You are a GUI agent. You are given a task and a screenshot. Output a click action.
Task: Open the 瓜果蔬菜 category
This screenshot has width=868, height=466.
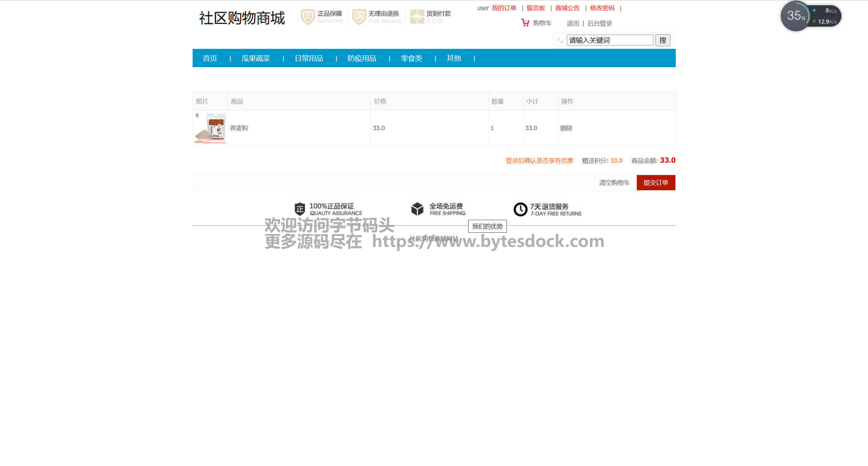click(256, 58)
